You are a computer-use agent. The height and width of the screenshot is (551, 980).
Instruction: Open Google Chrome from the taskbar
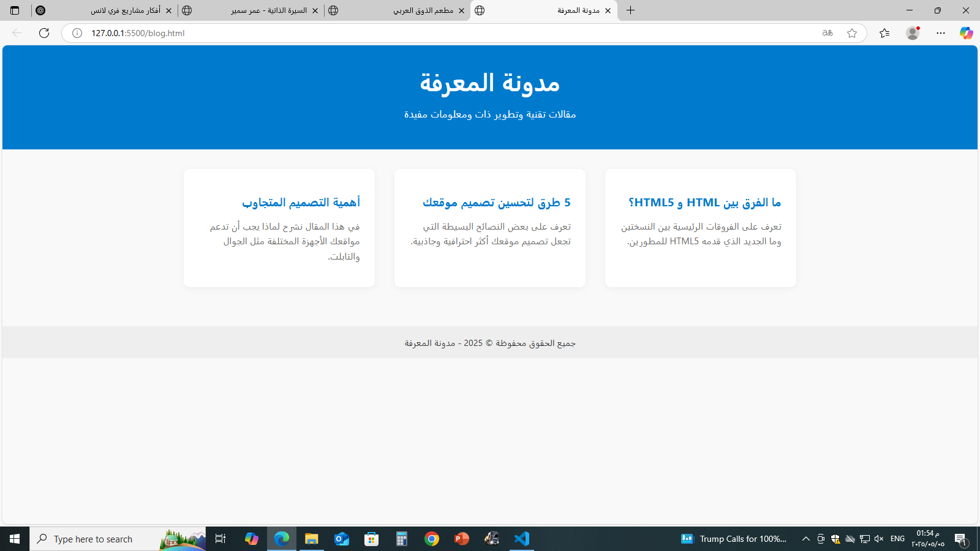432,539
